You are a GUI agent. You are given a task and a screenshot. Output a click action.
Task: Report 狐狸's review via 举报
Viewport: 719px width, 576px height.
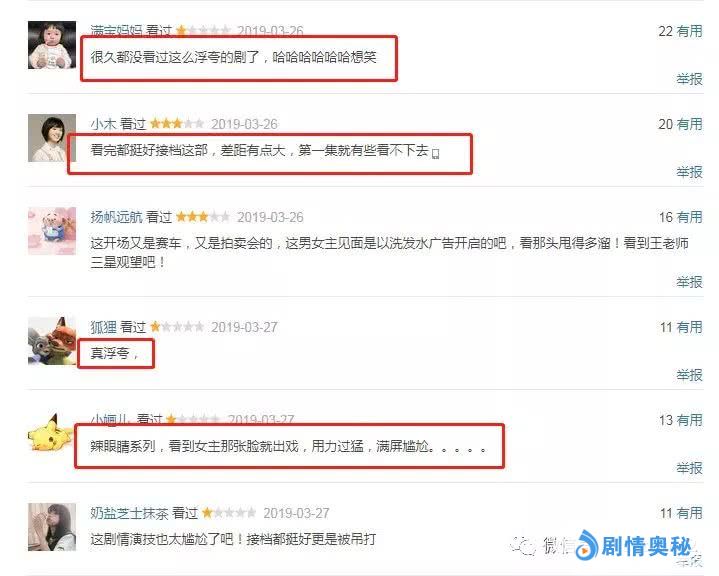[689, 375]
